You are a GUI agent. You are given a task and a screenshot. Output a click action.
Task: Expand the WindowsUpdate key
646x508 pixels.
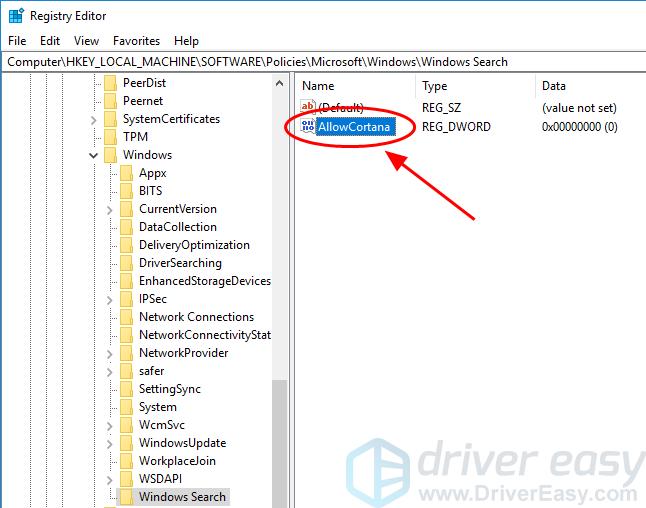(x=110, y=444)
